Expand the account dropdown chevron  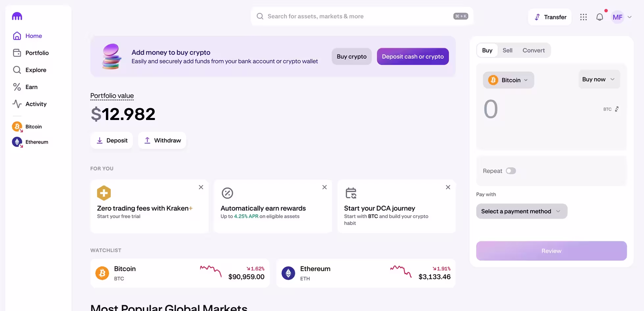(x=630, y=17)
